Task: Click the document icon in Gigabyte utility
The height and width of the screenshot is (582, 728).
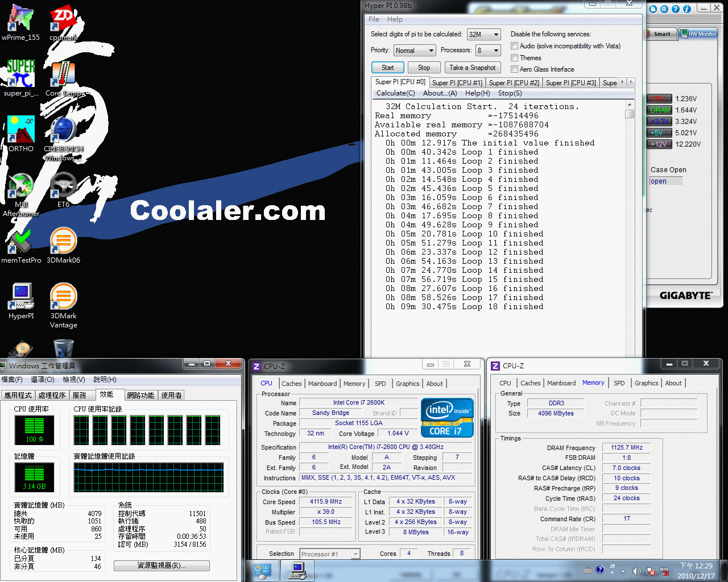Action: [x=653, y=9]
